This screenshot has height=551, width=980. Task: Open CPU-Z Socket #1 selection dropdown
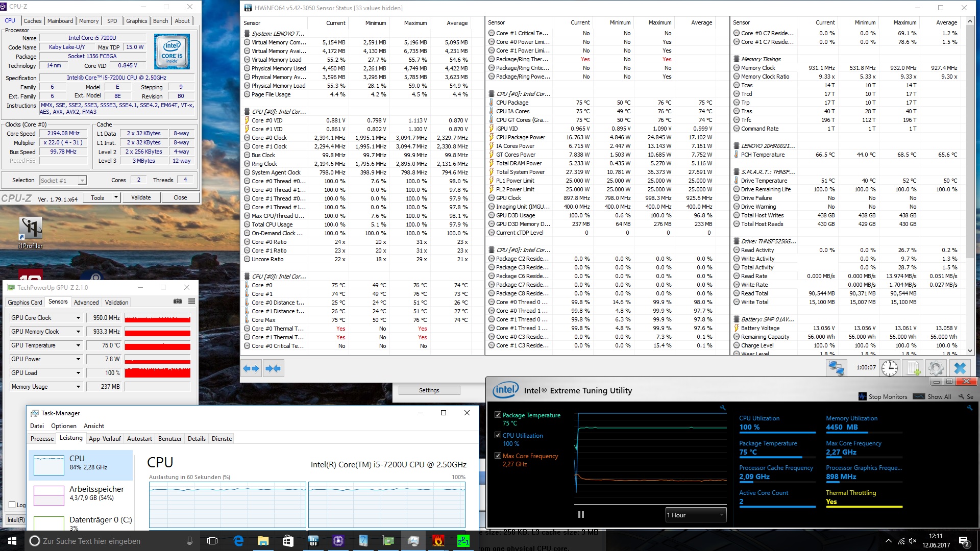[x=63, y=181]
